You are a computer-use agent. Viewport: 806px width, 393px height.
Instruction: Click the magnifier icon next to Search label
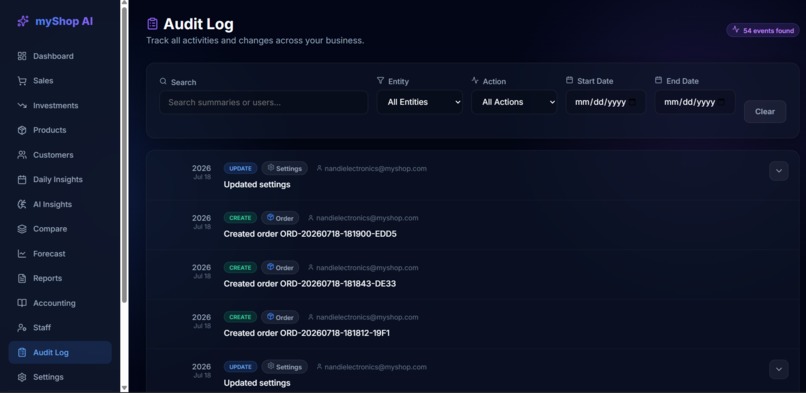(x=163, y=81)
